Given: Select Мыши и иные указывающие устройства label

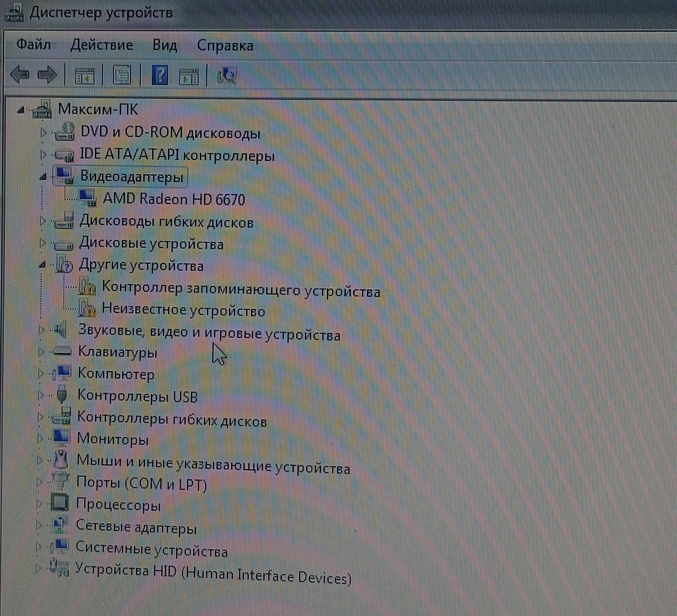Looking at the screenshot, I should (213, 464).
